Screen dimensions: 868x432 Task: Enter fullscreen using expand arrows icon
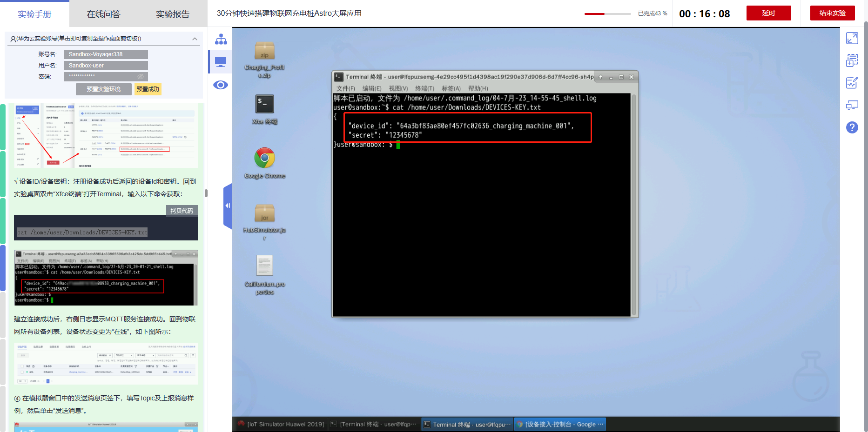point(852,38)
